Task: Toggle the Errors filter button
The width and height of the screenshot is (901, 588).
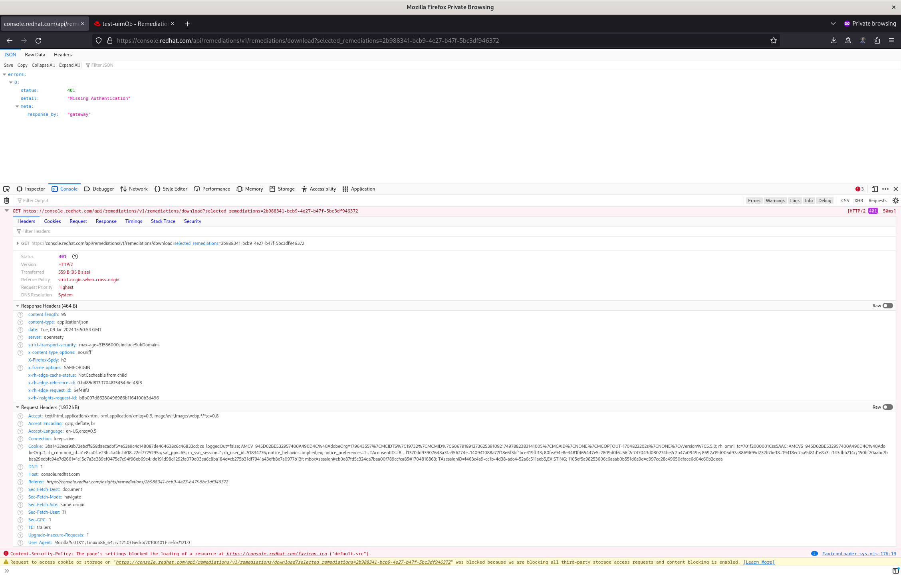Action: point(754,201)
